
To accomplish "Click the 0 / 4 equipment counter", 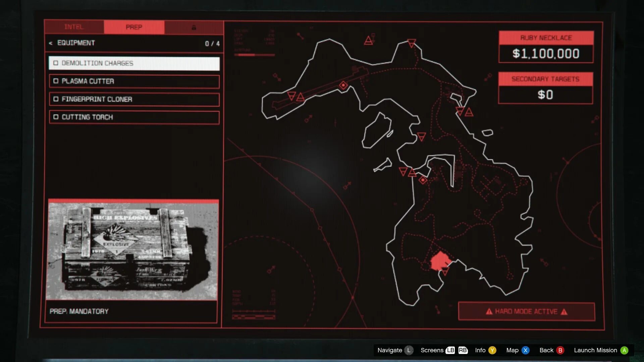I will point(212,44).
